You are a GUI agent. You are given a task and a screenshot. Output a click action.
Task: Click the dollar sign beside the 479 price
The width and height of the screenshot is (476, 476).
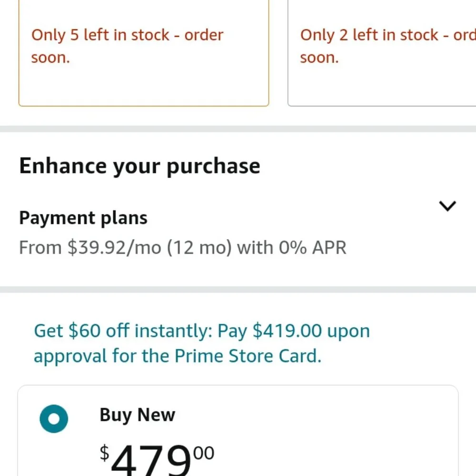104,453
